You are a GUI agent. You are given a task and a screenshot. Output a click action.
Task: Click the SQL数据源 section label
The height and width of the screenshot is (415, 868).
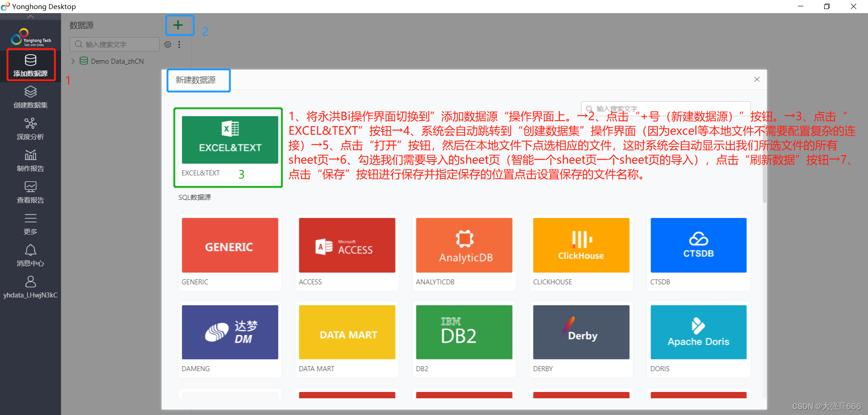coord(194,197)
